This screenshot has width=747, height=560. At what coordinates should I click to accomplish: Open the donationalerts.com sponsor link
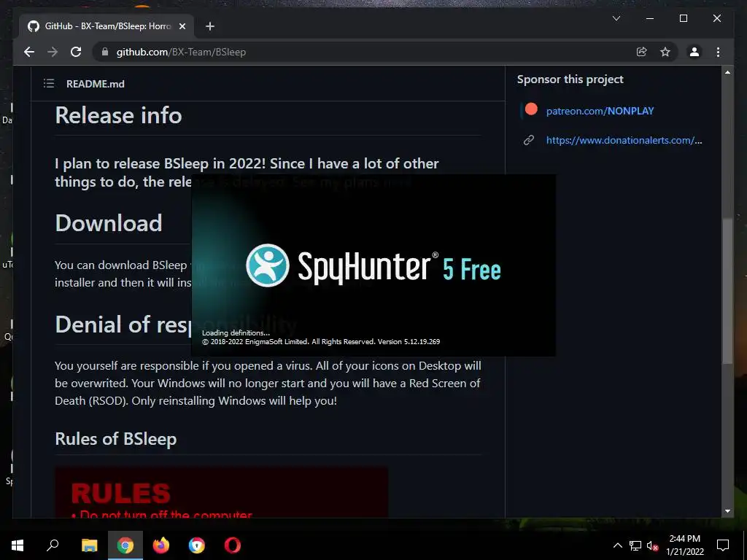624,140
